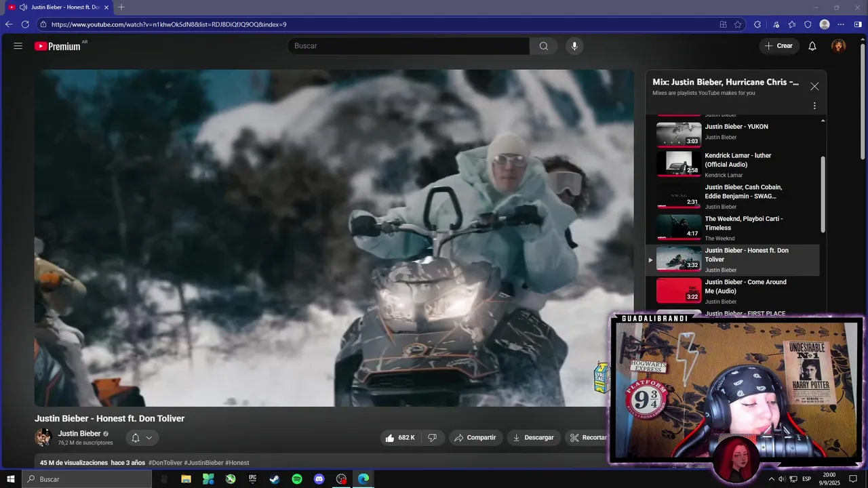Open the browser three-dot settings menu
The width and height of the screenshot is (868, 488).
[x=841, y=24]
